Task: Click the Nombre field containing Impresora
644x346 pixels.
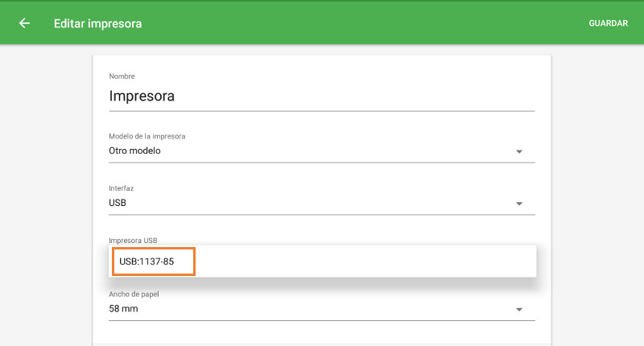Action: coord(321,97)
